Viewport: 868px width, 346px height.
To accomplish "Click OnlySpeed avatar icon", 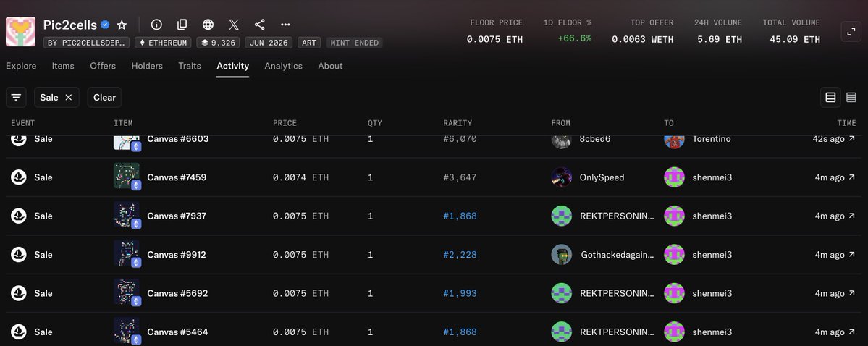I will 561,177.
